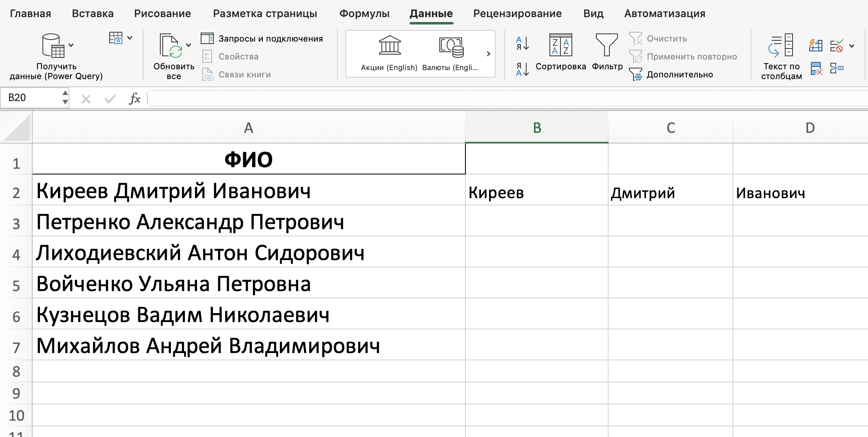The image size is (868, 437).
Task: Open the Консолидация (consolidate) icon
Action: tap(838, 68)
